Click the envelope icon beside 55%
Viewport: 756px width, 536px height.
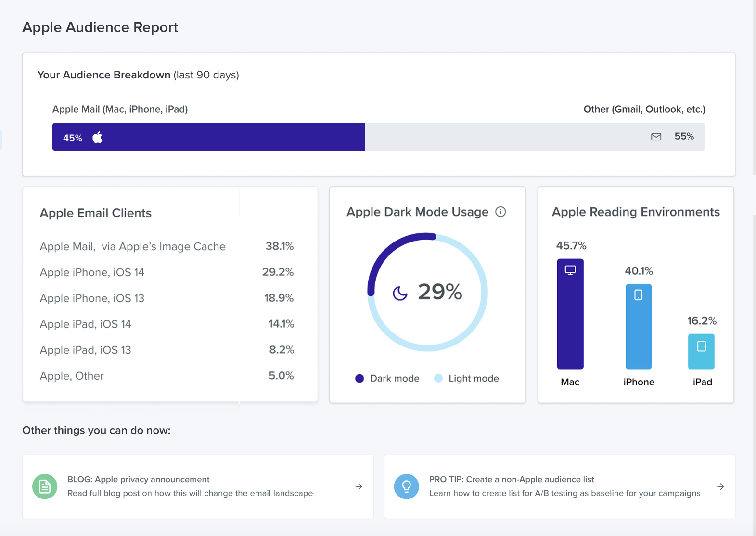click(x=656, y=137)
